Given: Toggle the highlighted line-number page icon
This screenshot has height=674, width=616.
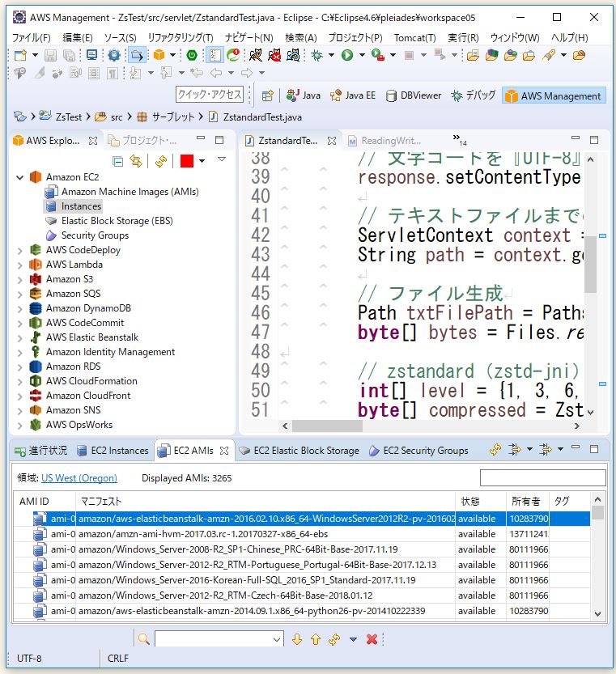Looking at the screenshot, I should click(215, 55).
